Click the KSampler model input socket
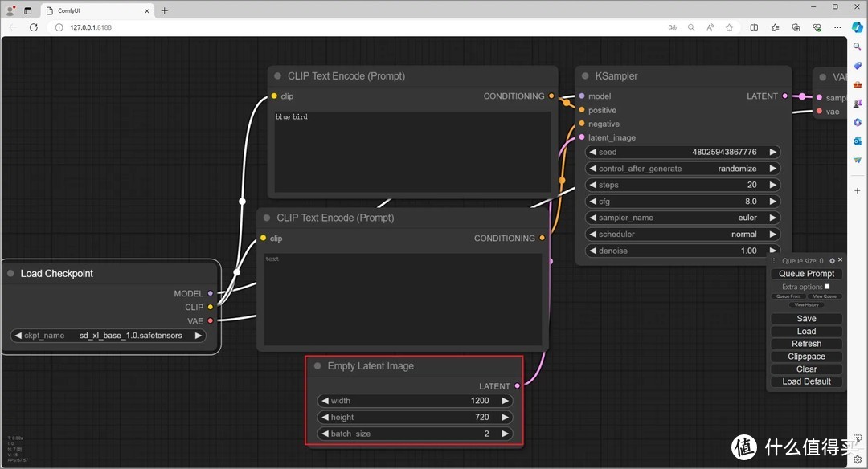The width and height of the screenshot is (868, 469). click(582, 96)
